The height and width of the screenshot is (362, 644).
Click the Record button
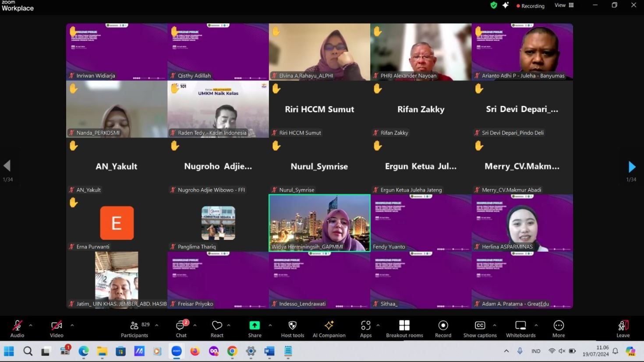tap(443, 329)
